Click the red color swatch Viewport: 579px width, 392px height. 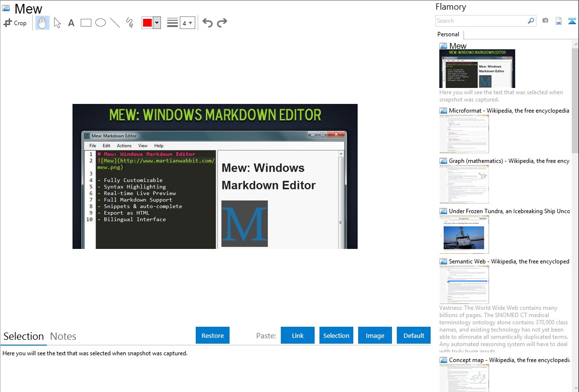[147, 23]
